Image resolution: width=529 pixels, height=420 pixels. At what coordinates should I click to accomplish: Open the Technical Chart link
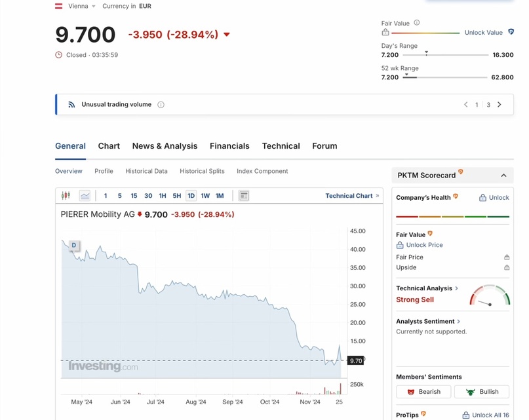[x=352, y=196]
